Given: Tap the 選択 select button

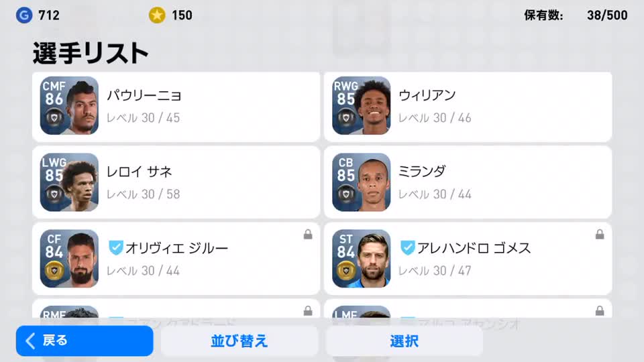Looking at the screenshot, I should pyautogui.click(x=404, y=341).
